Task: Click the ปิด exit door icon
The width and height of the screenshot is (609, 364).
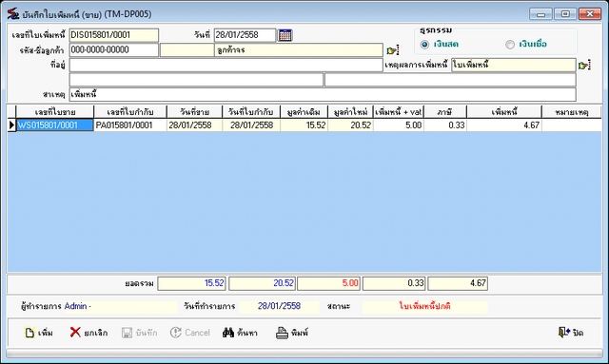Action: click(564, 333)
